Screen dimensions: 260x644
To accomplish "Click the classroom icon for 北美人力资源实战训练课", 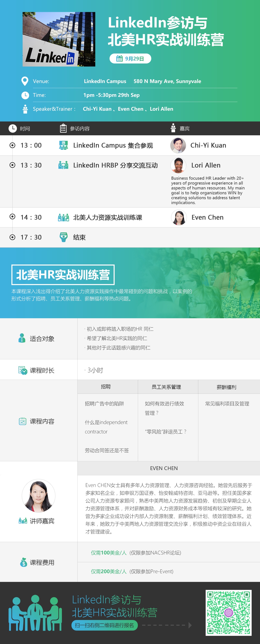I will point(63,218).
